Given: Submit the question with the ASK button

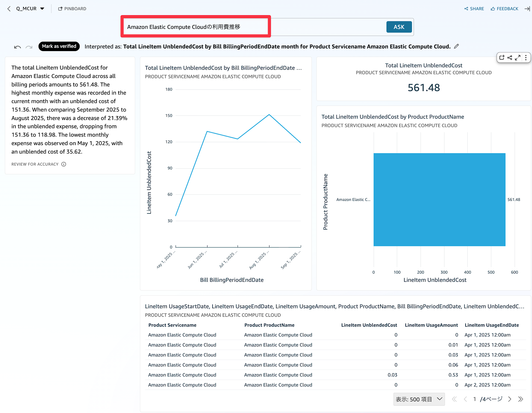Looking at the screenshot, I should point(399,27).
